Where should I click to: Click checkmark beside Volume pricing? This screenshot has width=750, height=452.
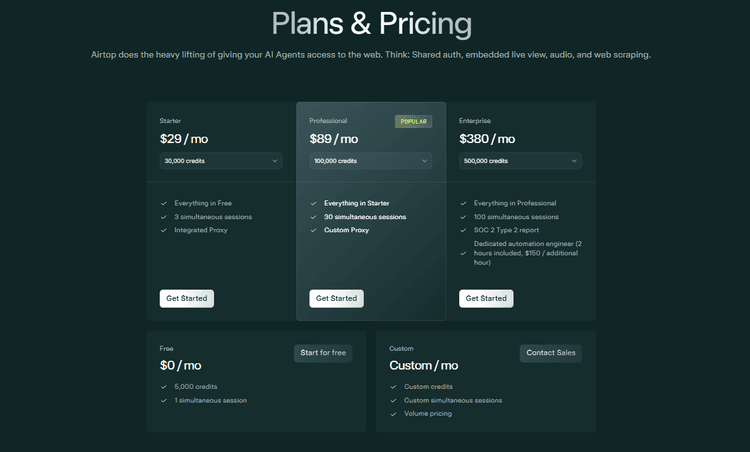coord(393,414)
